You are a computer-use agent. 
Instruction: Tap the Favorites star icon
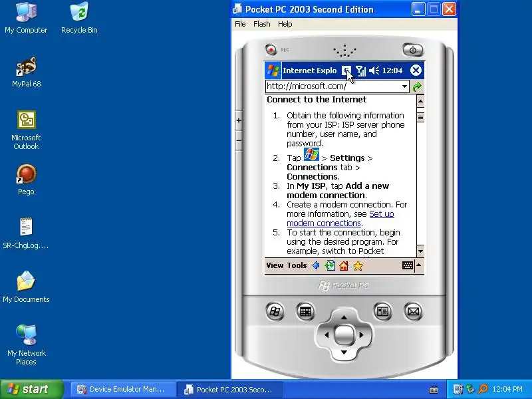(358, 265)
